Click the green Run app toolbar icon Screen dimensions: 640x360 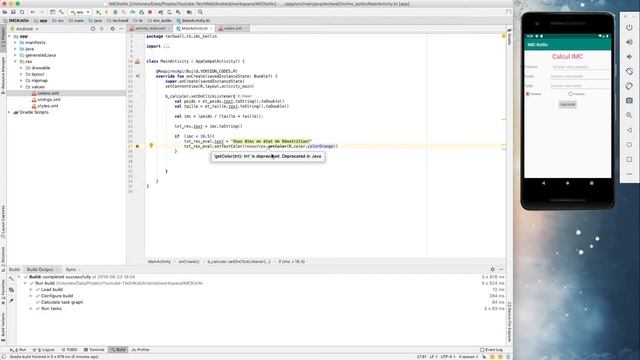pyautogui.click(x=98, y=12)
